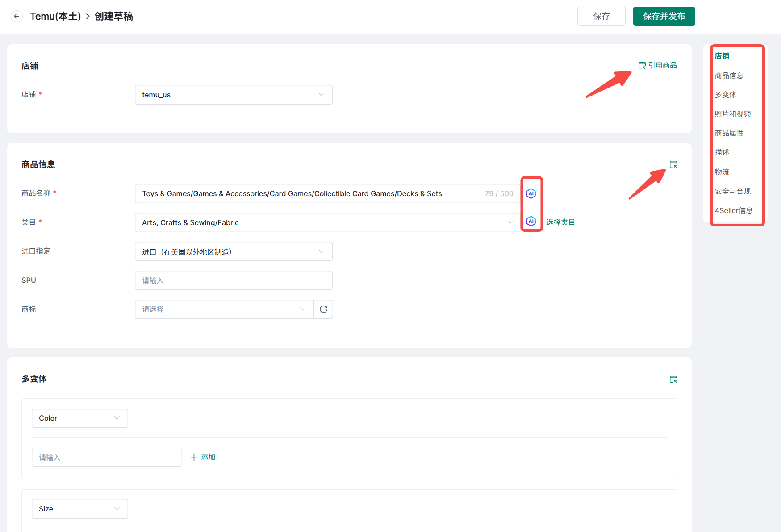
Task: Click reference icon in 多变体 section header
Action: tap(673, 379)
